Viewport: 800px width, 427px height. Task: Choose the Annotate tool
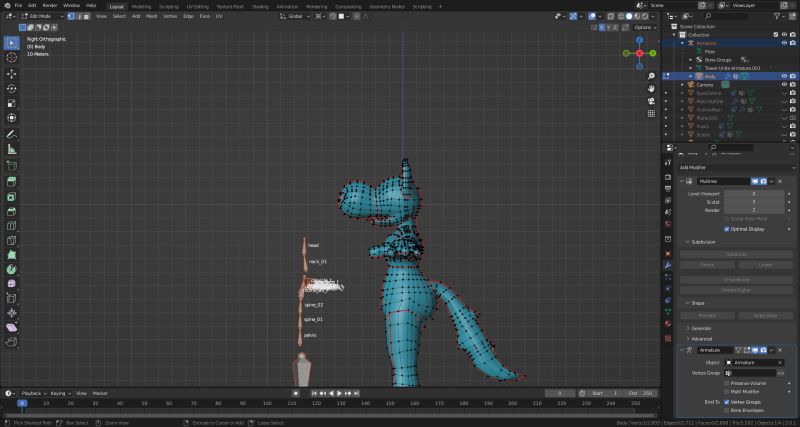[x=11, y=134]
